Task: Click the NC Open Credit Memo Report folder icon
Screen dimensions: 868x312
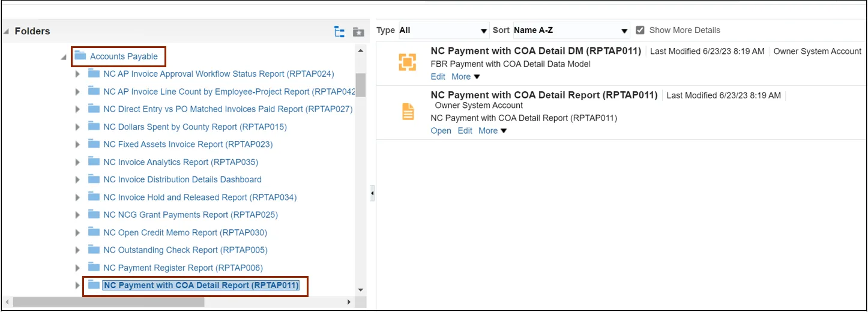Action: click(94, 232)
